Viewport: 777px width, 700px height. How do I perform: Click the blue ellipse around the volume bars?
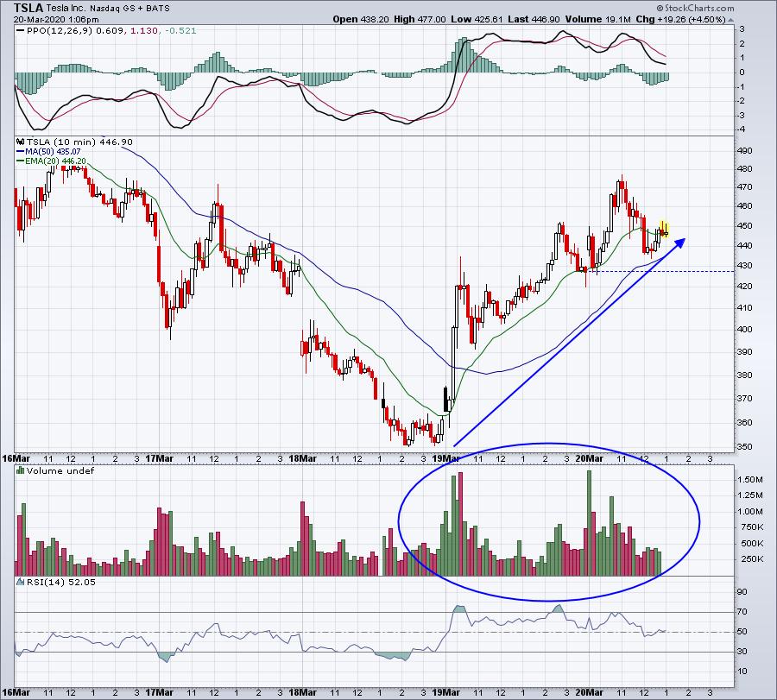pos(698,521)
